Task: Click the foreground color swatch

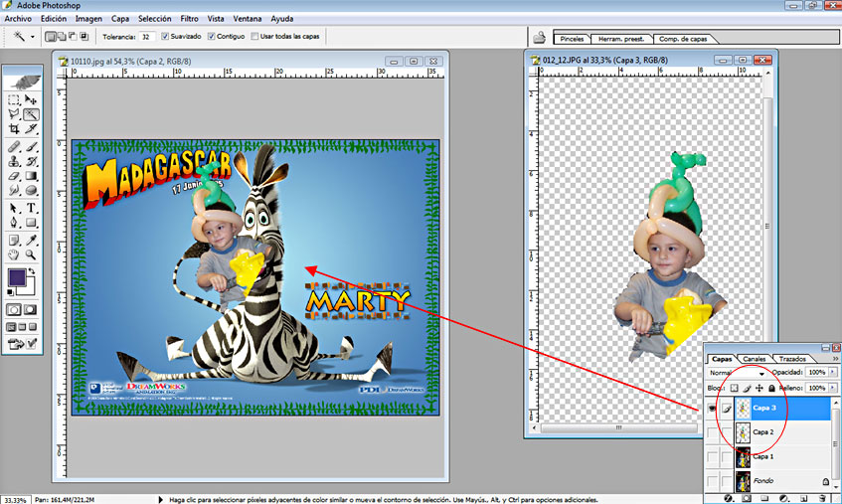Action: (x=17, y=277)
